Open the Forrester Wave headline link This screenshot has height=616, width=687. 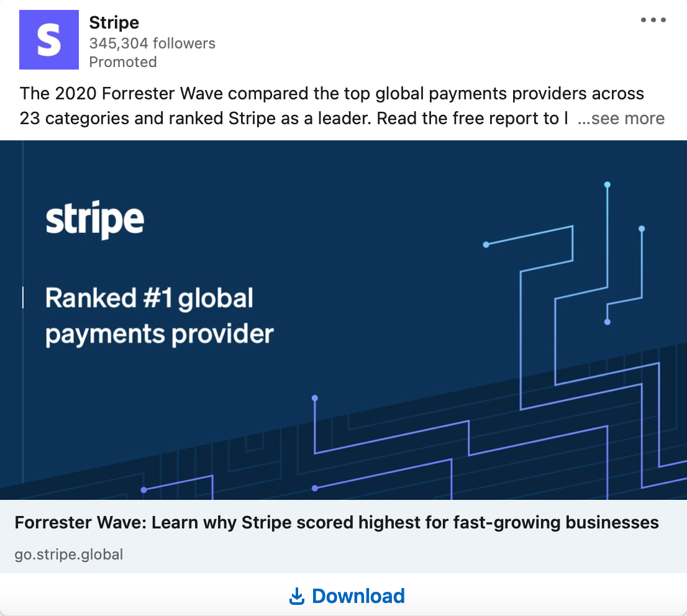(337, 522)
